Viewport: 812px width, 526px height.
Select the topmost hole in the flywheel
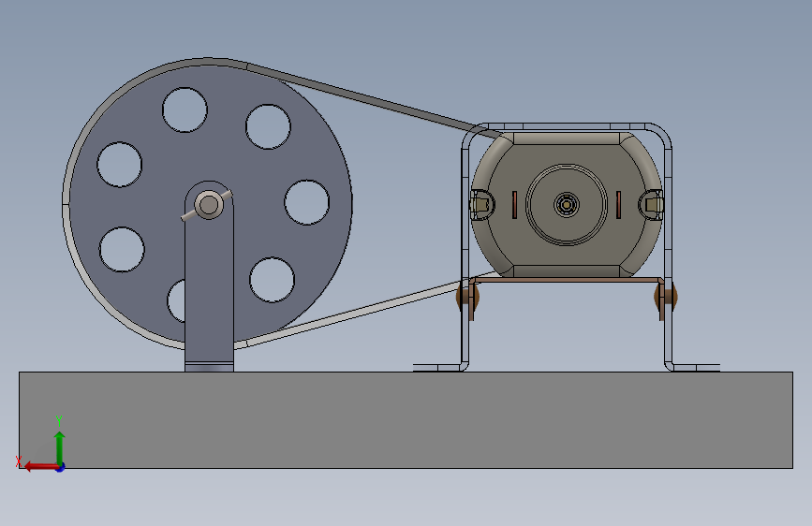[x=185, y=110]
